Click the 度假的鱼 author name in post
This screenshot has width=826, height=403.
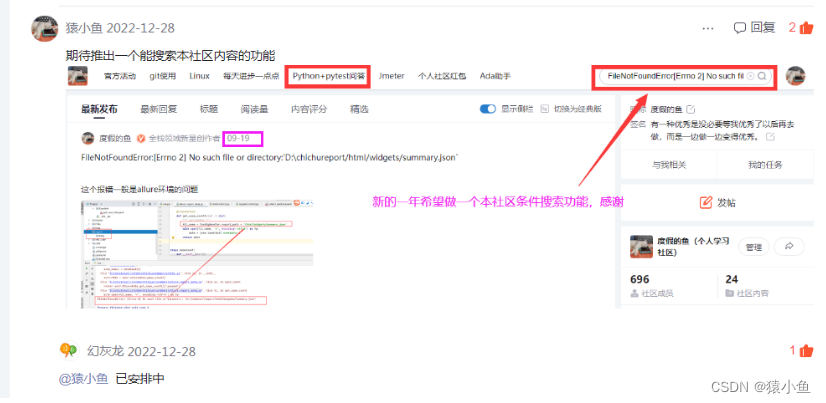115,139
